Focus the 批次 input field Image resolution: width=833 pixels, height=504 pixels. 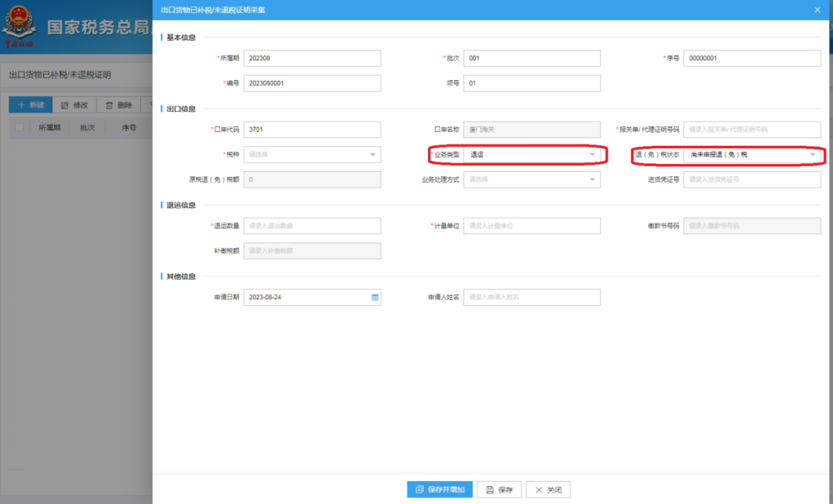point(531,59)
